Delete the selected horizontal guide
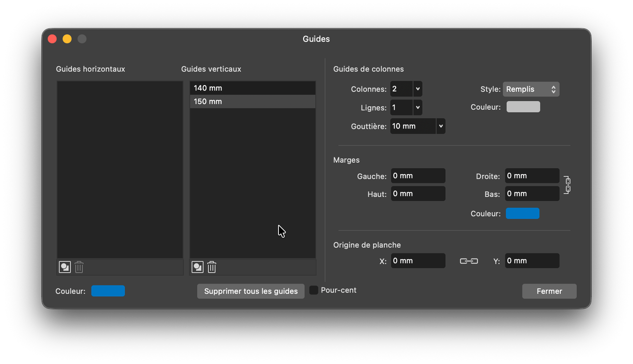The image size is (633, 364). click(79, 267)
